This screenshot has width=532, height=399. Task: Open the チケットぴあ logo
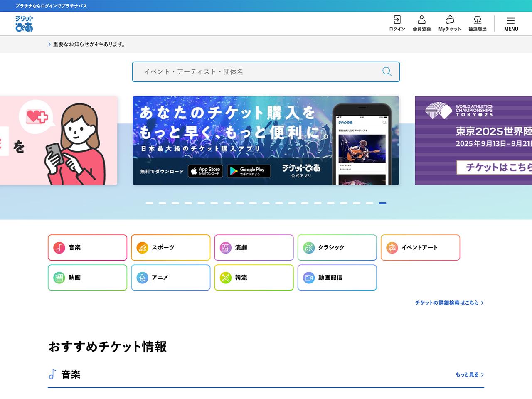(23, 24)
